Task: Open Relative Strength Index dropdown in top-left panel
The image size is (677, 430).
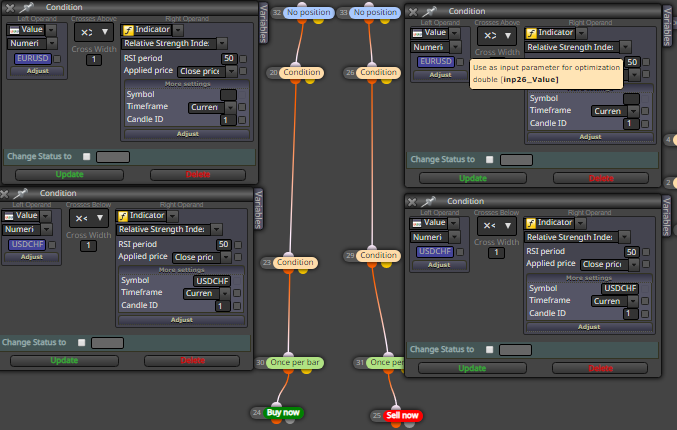Action: click(x=222, y=43)
